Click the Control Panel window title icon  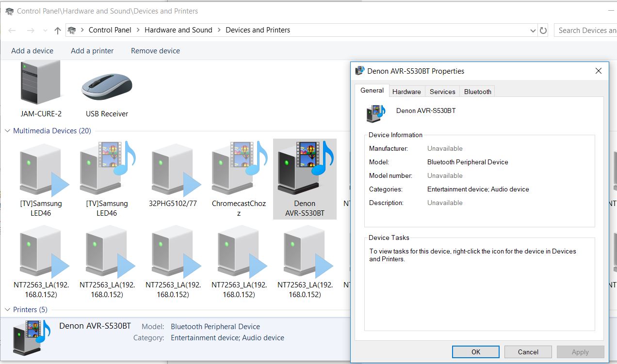(9, 11)
